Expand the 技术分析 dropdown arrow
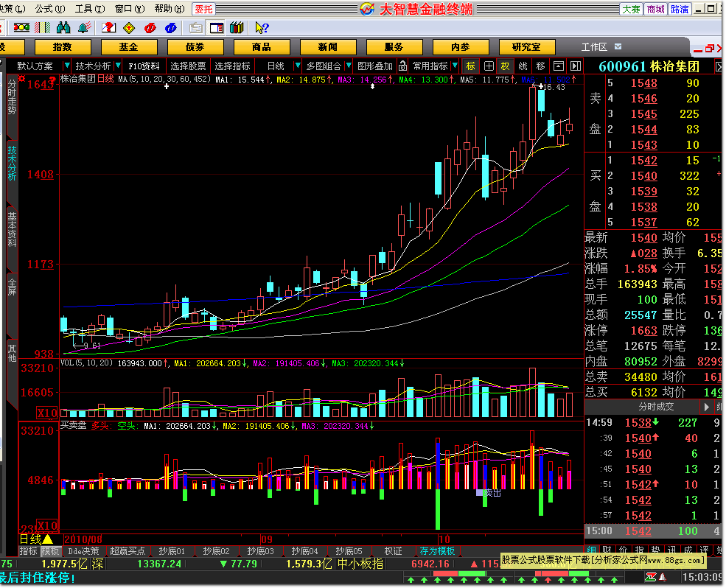726x588 pixels. point(118,66)
